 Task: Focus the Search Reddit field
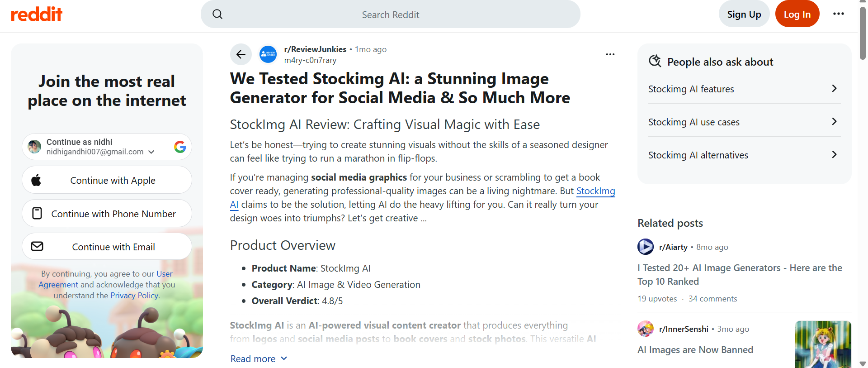[x=391, y=14]
